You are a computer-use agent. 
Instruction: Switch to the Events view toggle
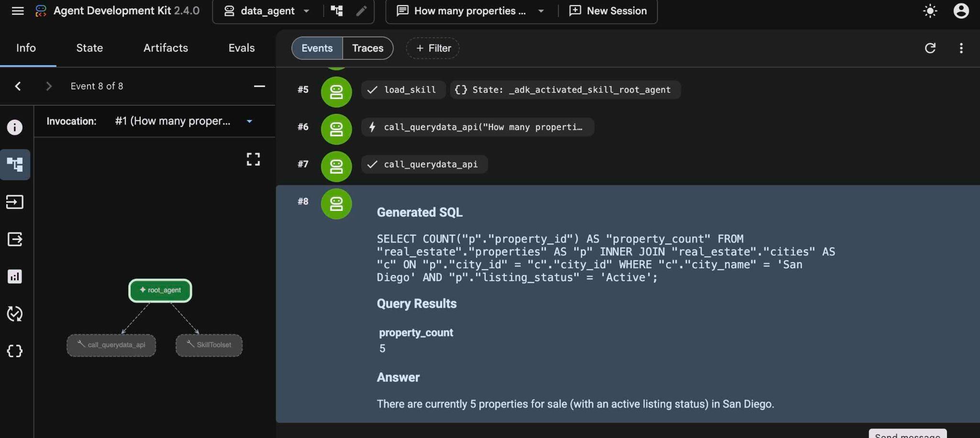(317, 48)
